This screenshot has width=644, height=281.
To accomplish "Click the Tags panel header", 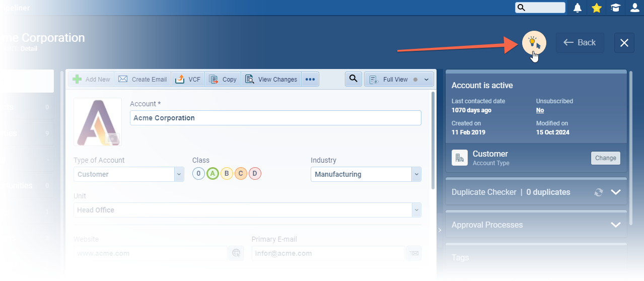I will pyautogui.click(x=536, y=257).
